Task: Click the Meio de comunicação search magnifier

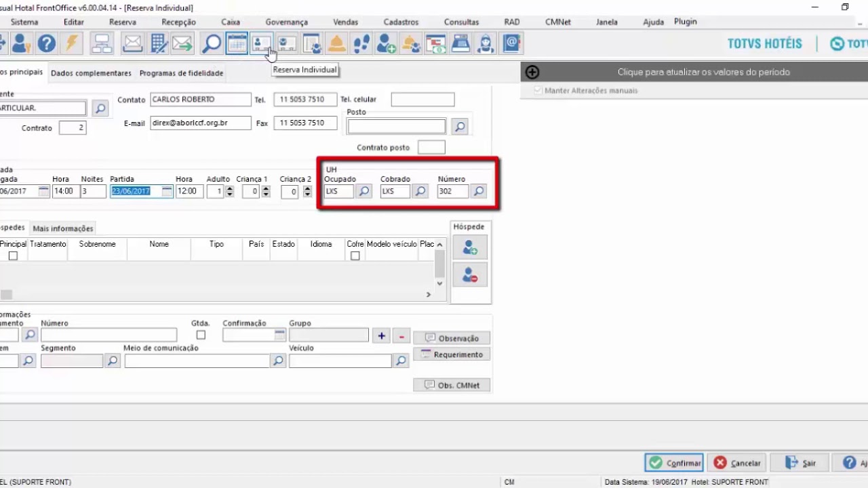Action: click(x=278, y=361)
